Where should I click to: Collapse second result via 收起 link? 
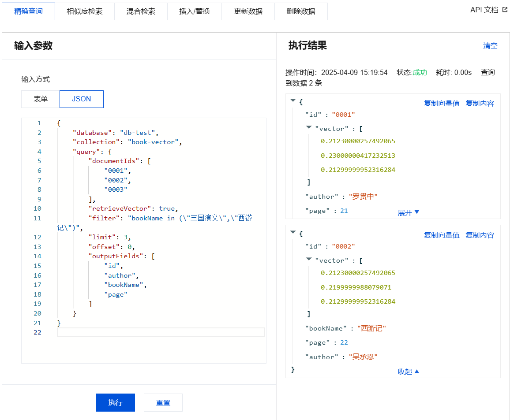408,372
